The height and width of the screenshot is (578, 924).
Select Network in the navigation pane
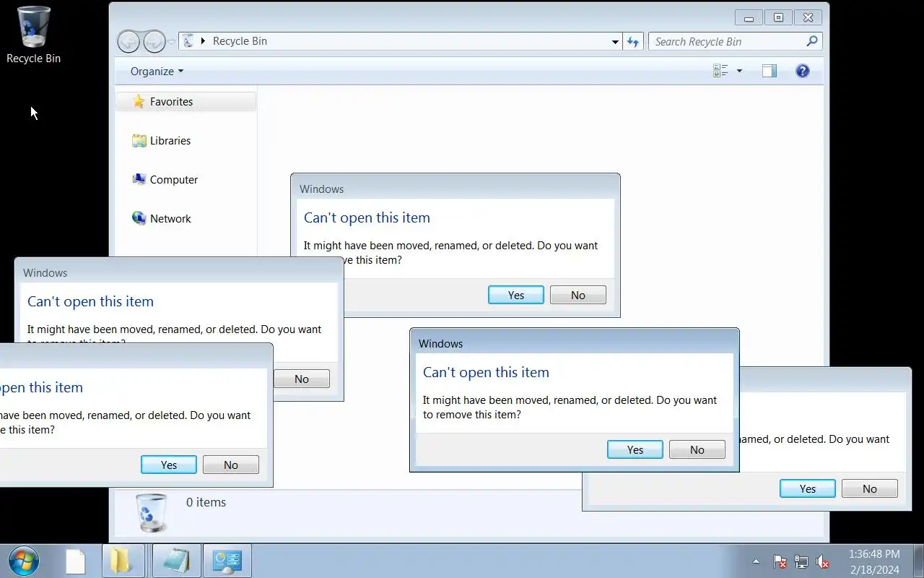[170, 219]
